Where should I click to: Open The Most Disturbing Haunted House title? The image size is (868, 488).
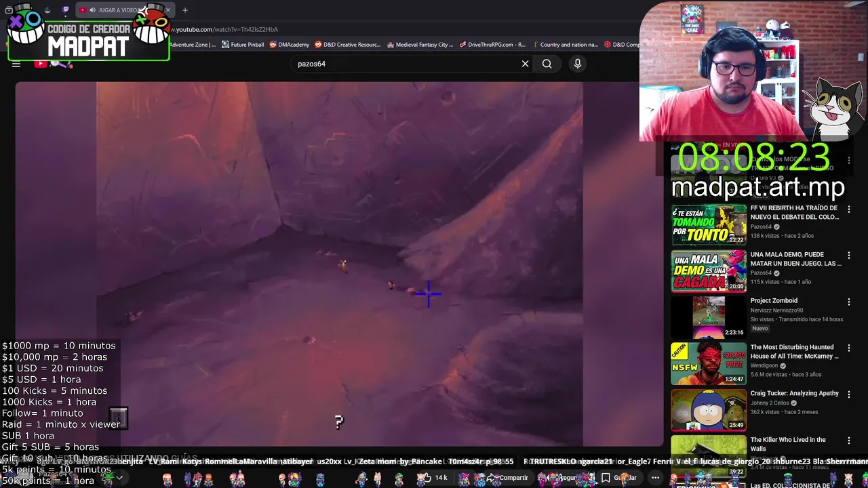tap(794, 352)
